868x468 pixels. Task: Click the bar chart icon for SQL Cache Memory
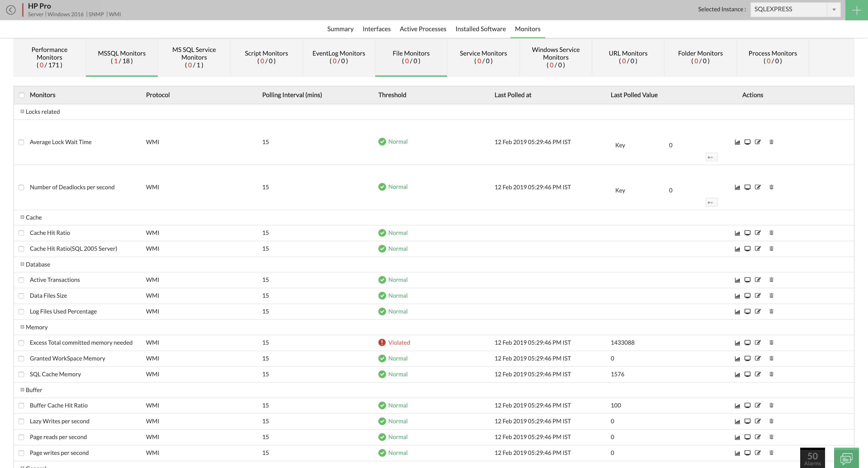(x=737, y=374)
